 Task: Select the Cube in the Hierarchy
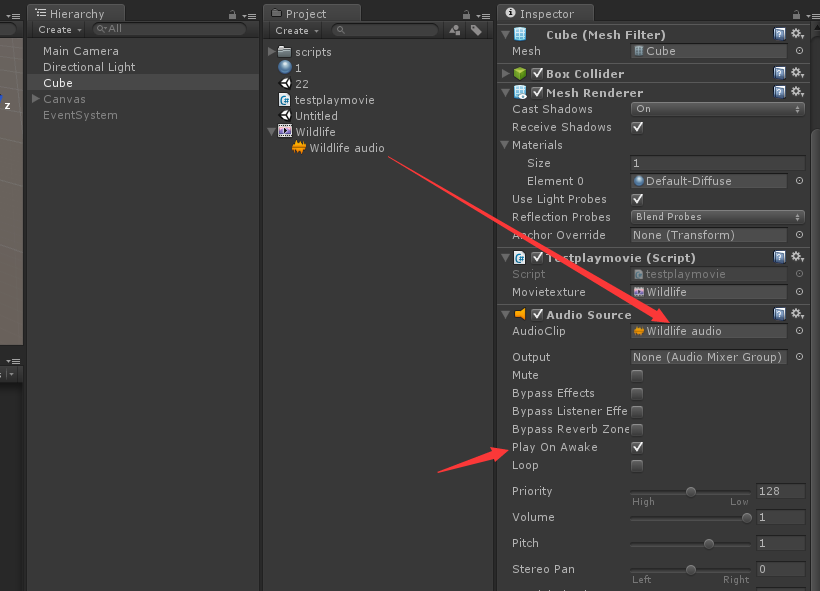point(57,83)
